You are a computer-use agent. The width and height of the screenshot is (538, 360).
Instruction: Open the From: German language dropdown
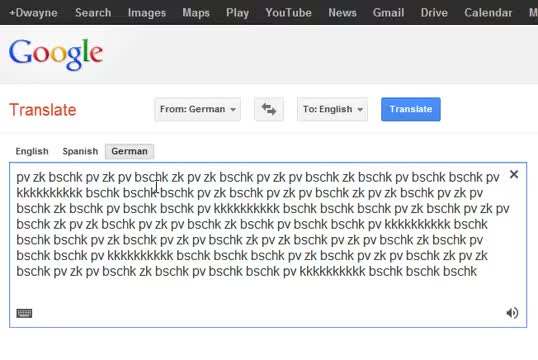coord(198,109)
